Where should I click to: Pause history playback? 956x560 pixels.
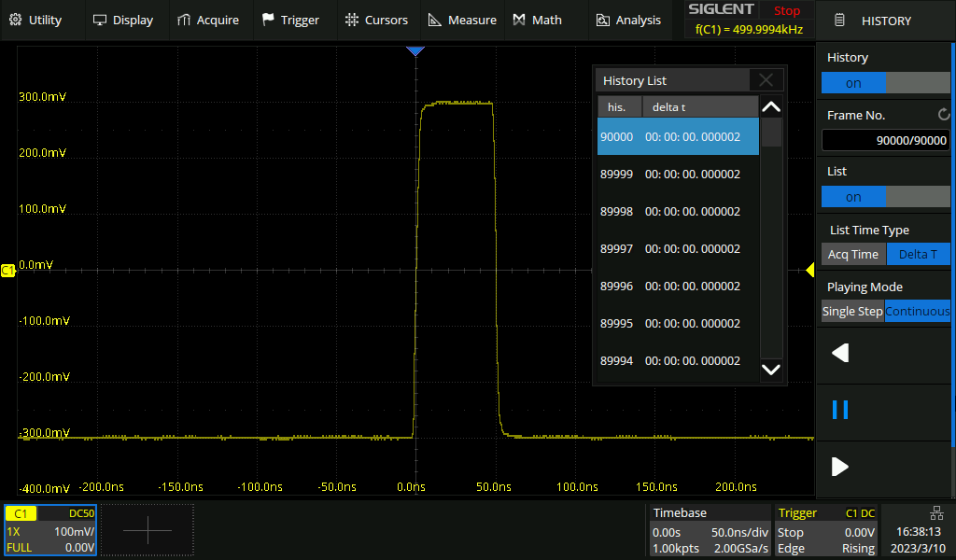pyautogui.click(x=840, y=410)
